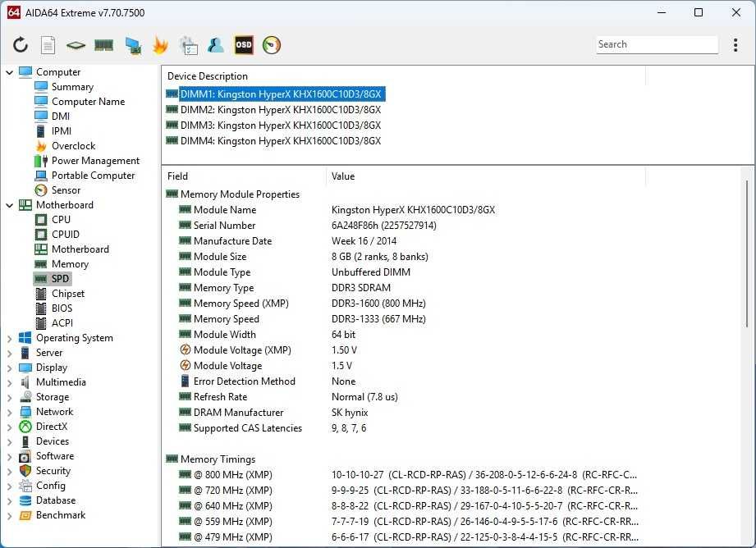
Task: Select DIMM3 Kingston HyperX module
Action: (x=280, y=126)
